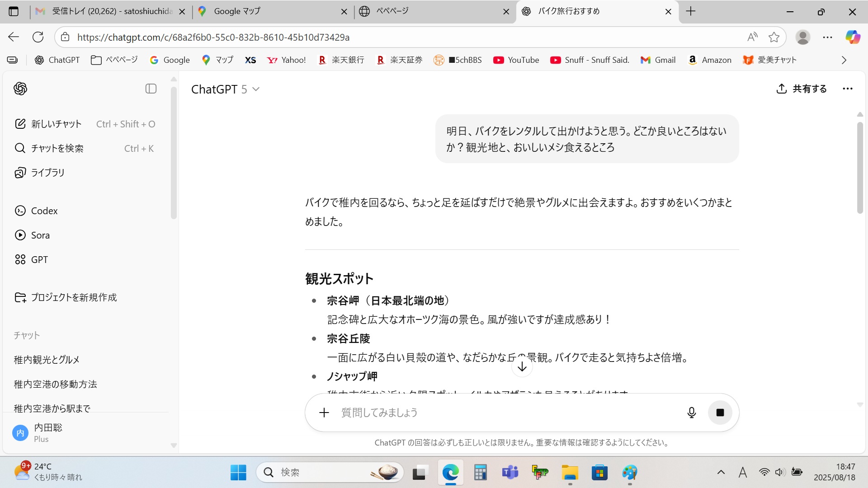Open the Amazon bookmark
Screen dimensions: 868x488
[x=709, y=60]
